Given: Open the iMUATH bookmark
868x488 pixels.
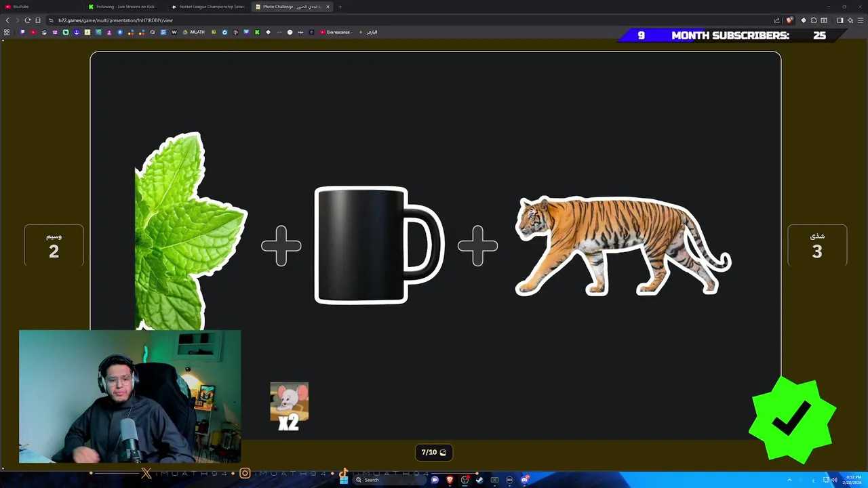Looking at the screenshot, I should pos(194,32).
